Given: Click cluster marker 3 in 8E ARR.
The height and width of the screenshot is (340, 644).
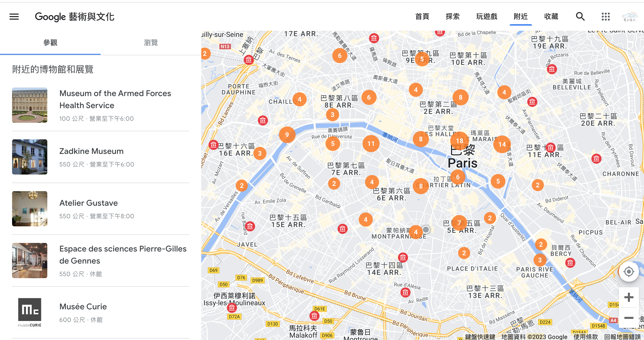Looking at the screenshot, I should point(332,115).
